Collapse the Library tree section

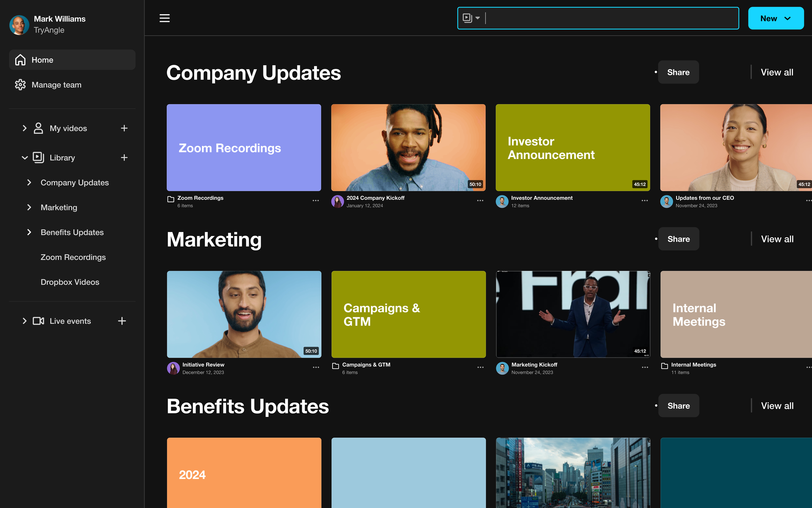coord(24,158)
